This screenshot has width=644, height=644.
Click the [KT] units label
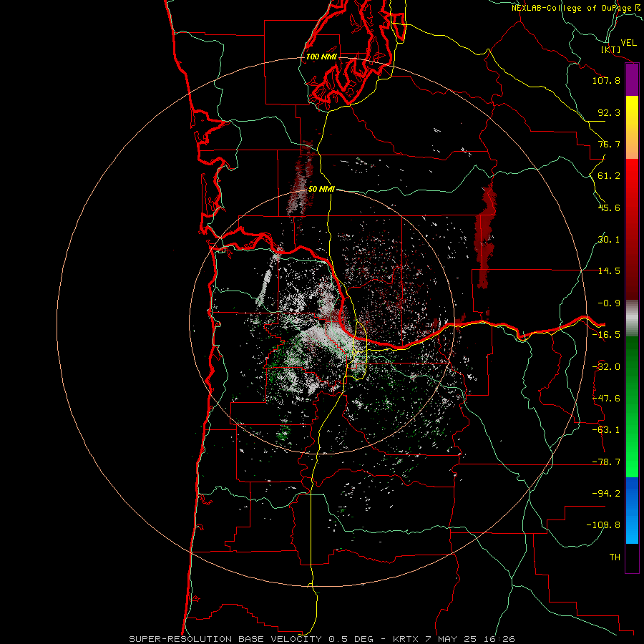(x=611, y=49)
